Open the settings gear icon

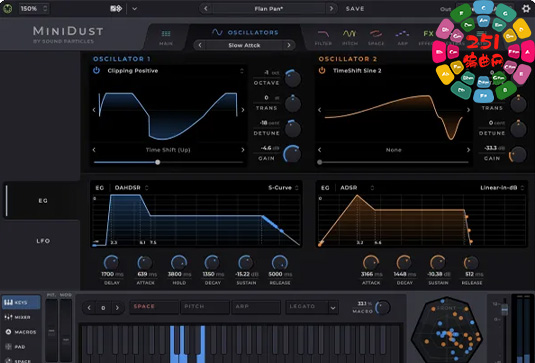point(526,9)
